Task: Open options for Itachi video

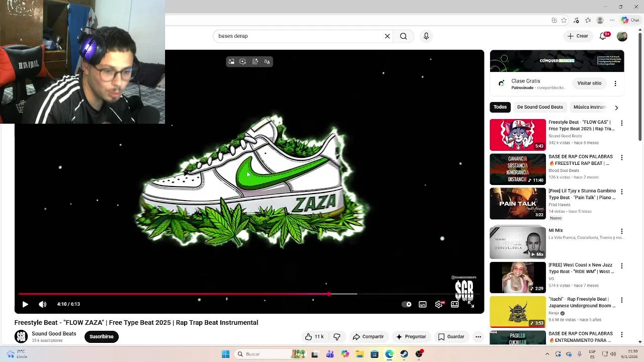Action: point(622,300)
